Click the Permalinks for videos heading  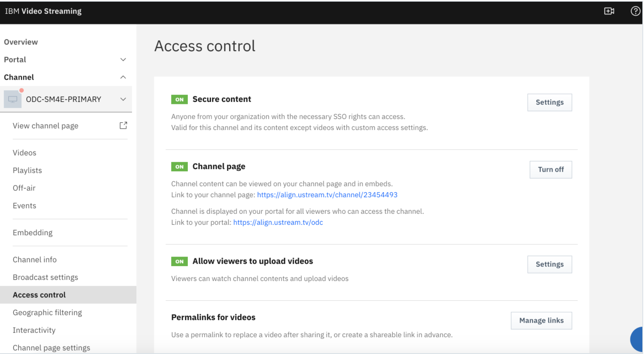pyautogui.click(x=213, y=317)
